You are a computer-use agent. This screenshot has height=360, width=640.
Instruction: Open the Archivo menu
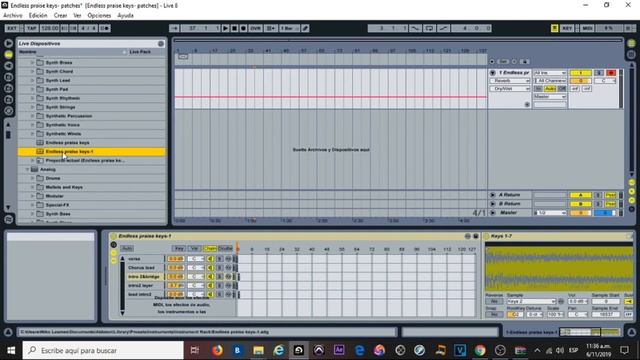coord(13,16)
